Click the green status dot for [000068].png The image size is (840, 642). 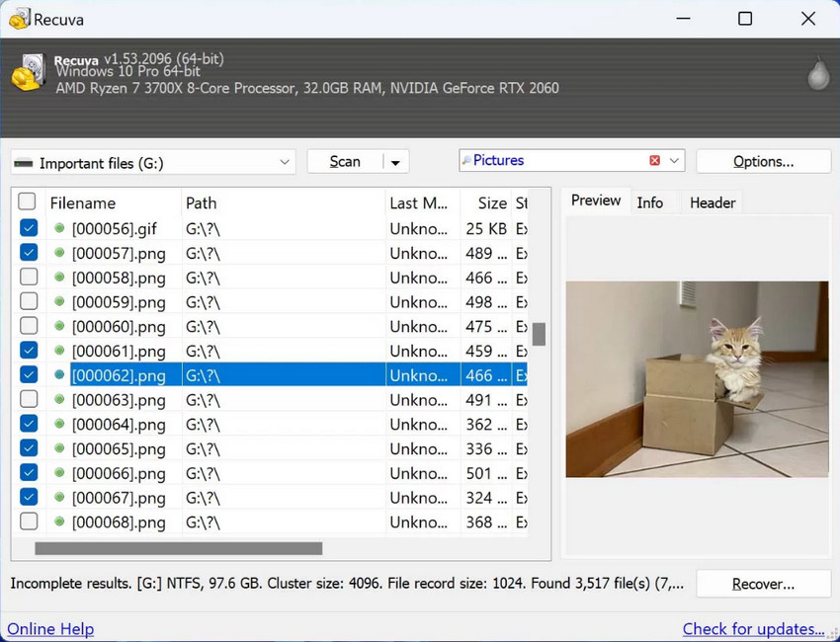59,522
